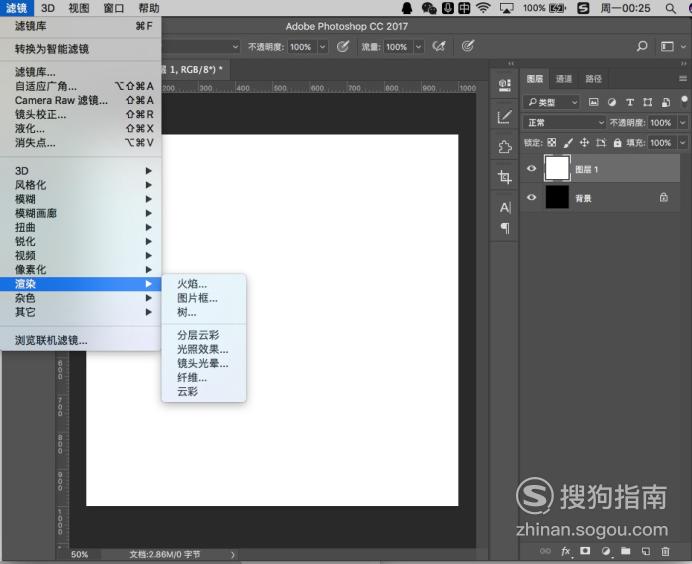
Task: Select the 图层 1 white thumbnail
Action: 557,168
